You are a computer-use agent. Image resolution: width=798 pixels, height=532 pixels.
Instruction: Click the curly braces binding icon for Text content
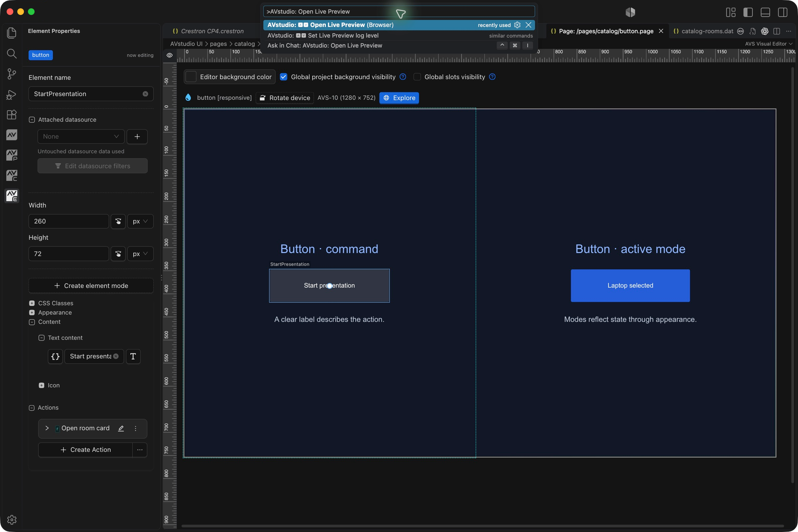click(x=55, y=356)
